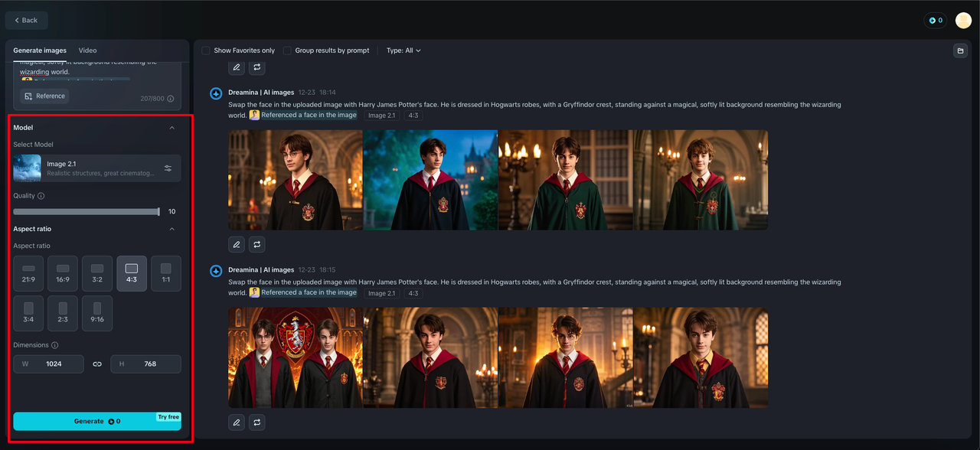Screen dimensions: 980x450
Task: Open the folder icon at top right
Action: coord(960,51)
